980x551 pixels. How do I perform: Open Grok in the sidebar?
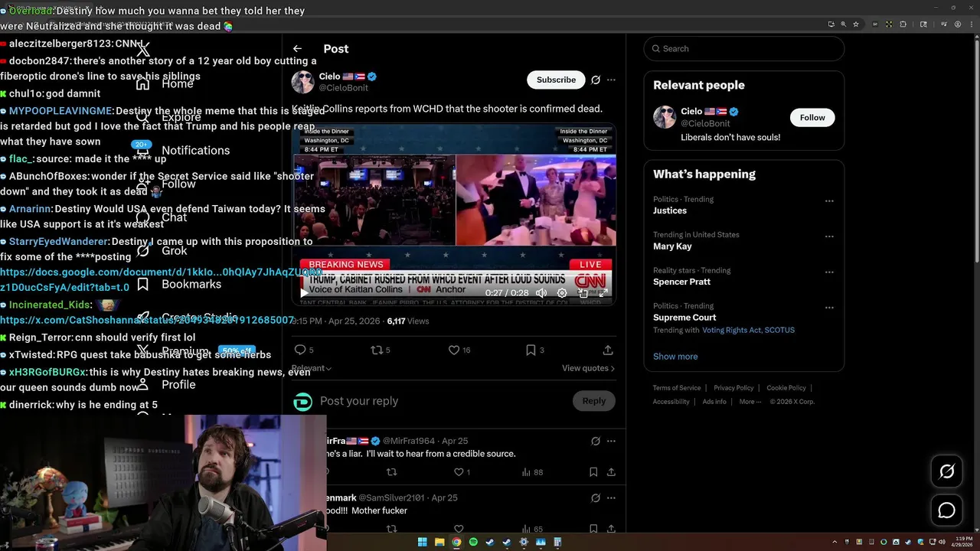[x=162, y=251]
